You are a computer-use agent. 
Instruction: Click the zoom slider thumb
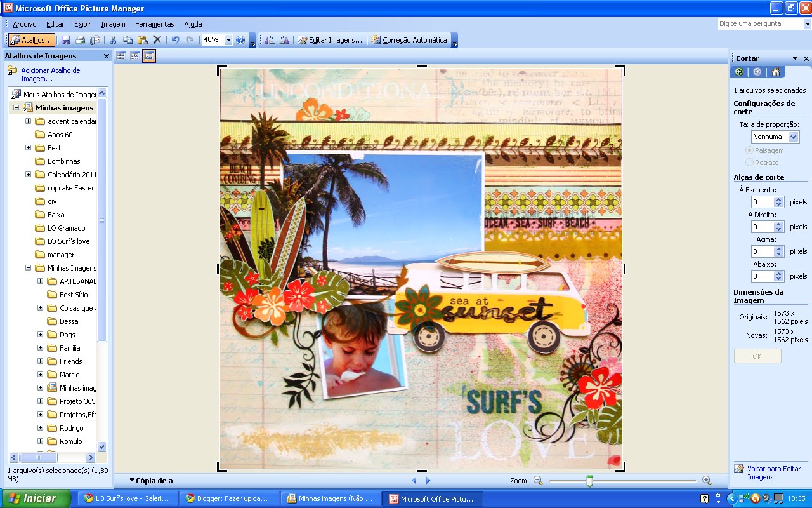click(x=589, y=481)
